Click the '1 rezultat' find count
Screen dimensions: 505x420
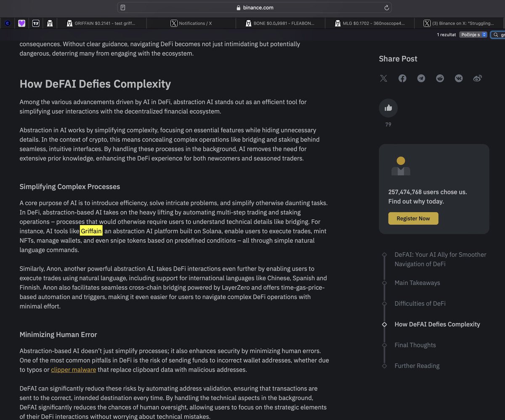tap(446, 35)
